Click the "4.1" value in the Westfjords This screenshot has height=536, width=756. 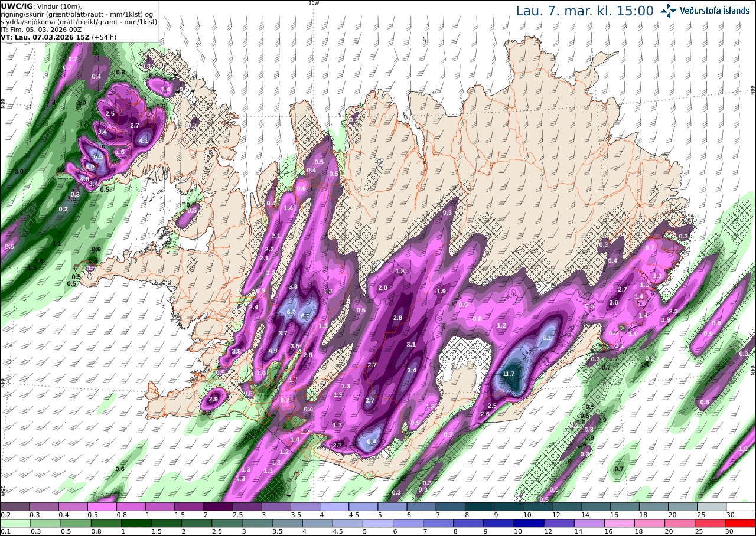(x=144, y=140)
